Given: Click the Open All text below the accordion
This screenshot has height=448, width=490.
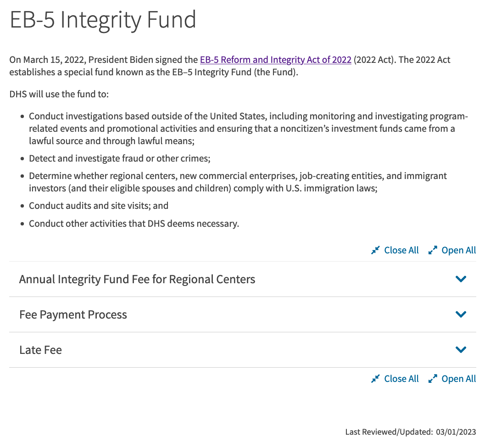Looking at the screenshot, I should [x=459, y=379].
